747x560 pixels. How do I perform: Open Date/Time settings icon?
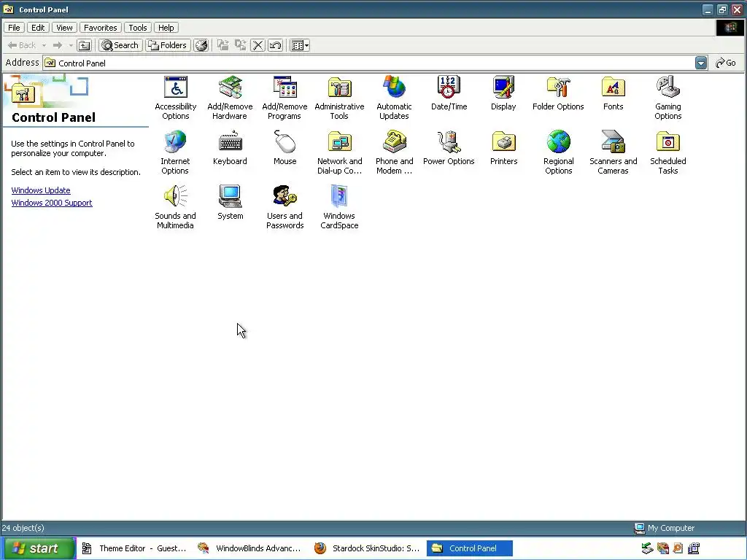point(449,93)
